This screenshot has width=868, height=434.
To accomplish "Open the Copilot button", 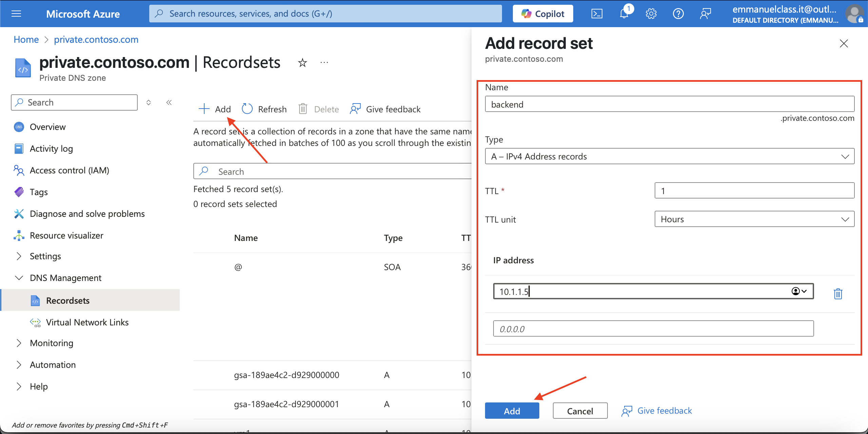I will pos(543,14).
